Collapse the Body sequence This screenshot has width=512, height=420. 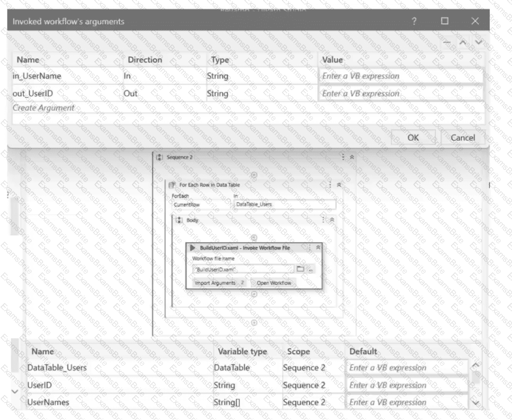pyautogui.click(x=332, y=220)
